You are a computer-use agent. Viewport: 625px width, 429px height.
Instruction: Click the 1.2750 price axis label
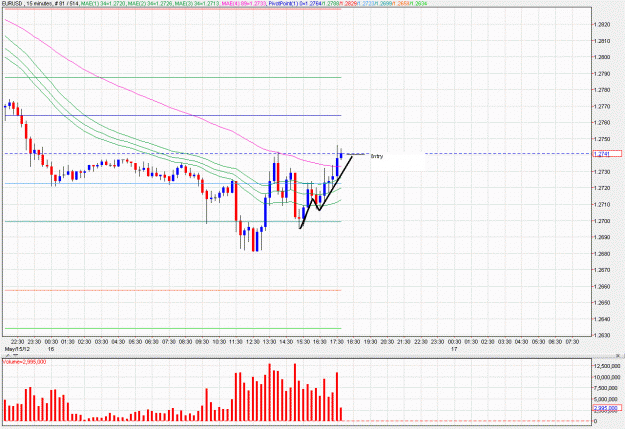pyautogui.click(x=602, y=139)
